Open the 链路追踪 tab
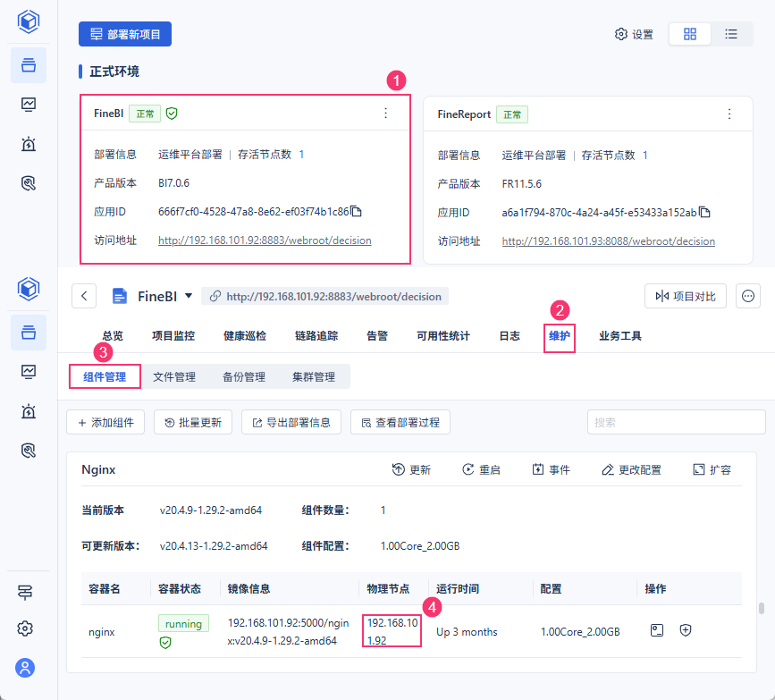The height and width of the screenshot is (700, 775). tap(316, 336)
